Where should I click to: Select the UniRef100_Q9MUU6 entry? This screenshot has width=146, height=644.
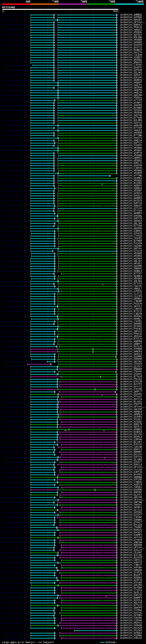[x=131, y=570]
